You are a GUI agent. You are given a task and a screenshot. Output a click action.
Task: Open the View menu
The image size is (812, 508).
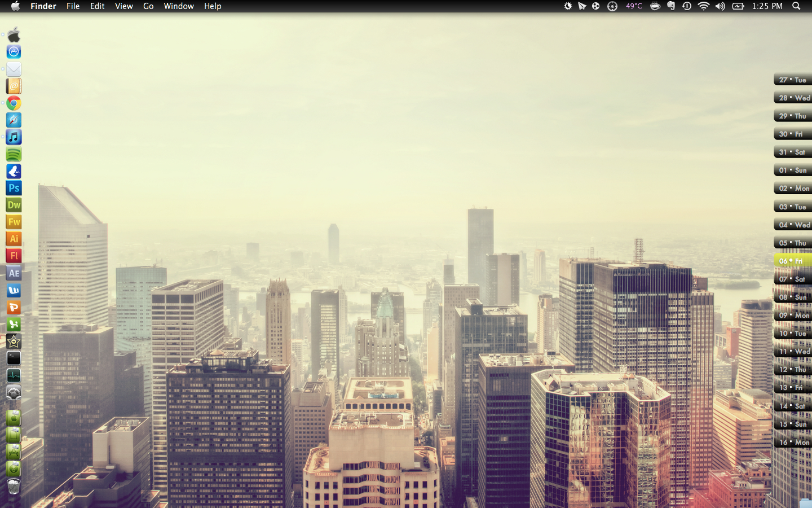coord(124,6)
